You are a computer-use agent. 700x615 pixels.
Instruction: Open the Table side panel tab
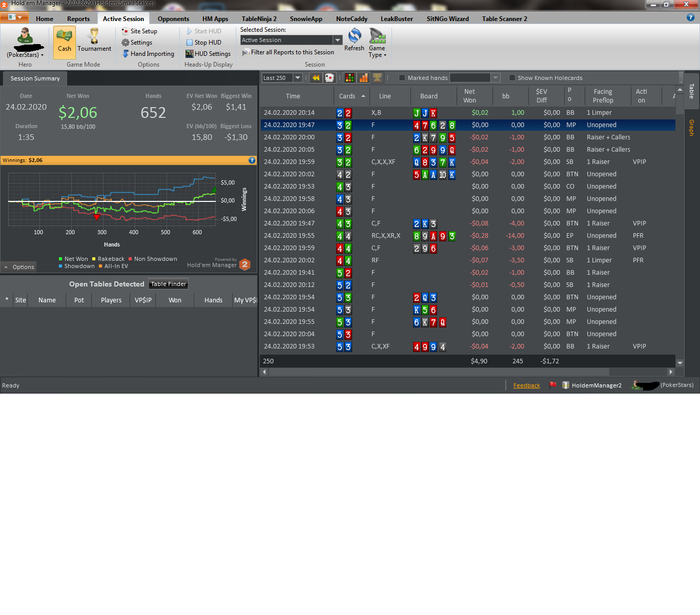[x=691, y=91]
